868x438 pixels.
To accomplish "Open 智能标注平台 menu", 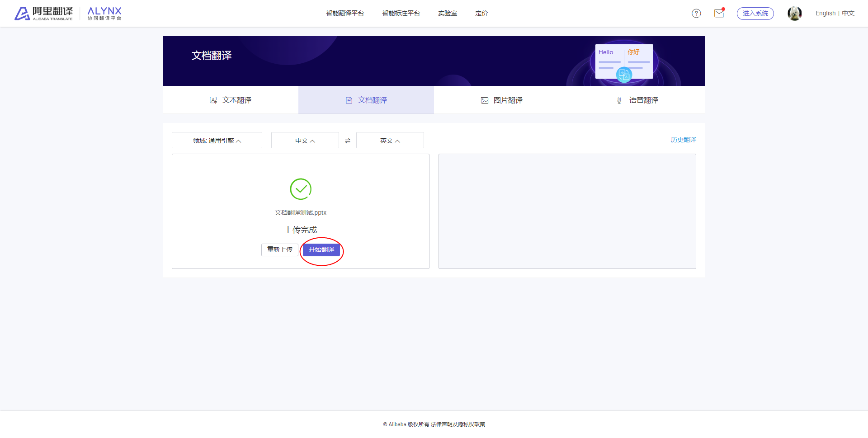I will point(401,13).
